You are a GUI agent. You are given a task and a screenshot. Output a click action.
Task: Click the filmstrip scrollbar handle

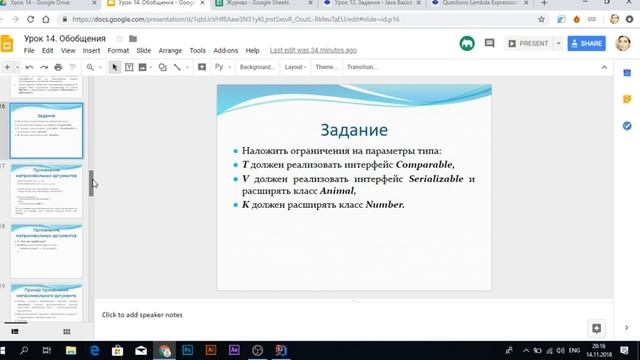[91, 183]
